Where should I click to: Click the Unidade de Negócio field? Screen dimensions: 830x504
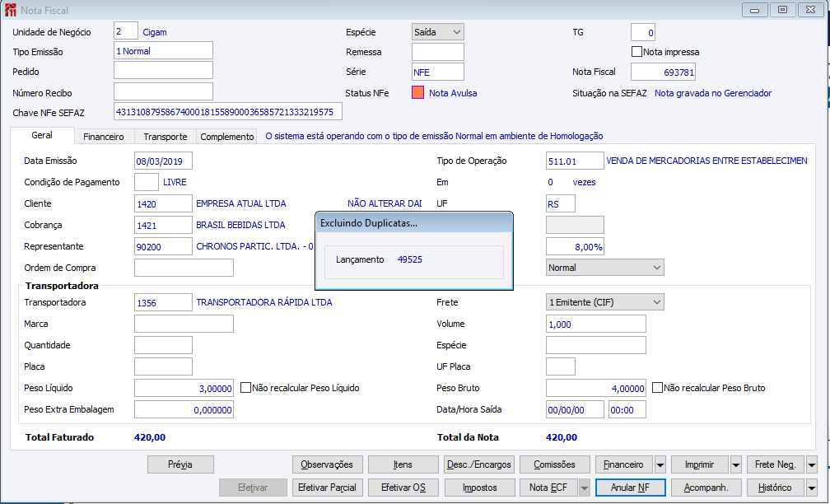tap(125, 31)
